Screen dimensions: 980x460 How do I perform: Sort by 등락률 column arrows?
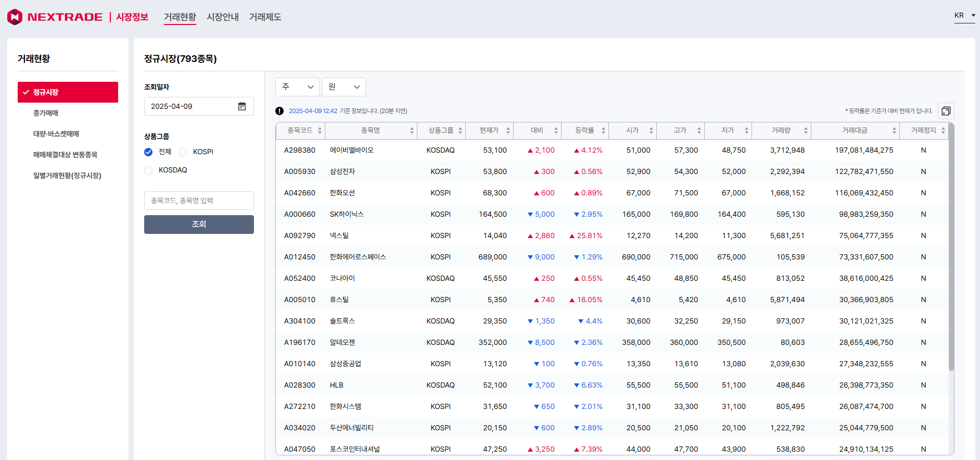pyautogui.click(x=603, y=131)
